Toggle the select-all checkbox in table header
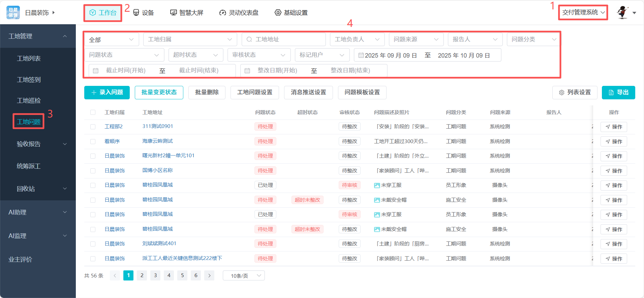 (x=93, y=112)
